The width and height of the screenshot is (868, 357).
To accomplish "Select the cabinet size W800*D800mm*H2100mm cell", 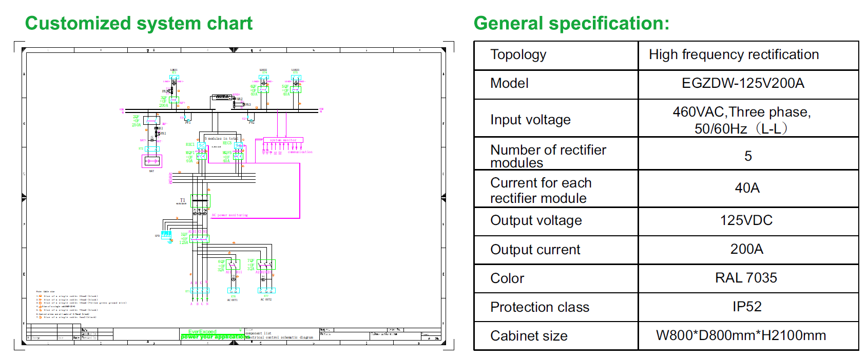I will coord(741,335).
